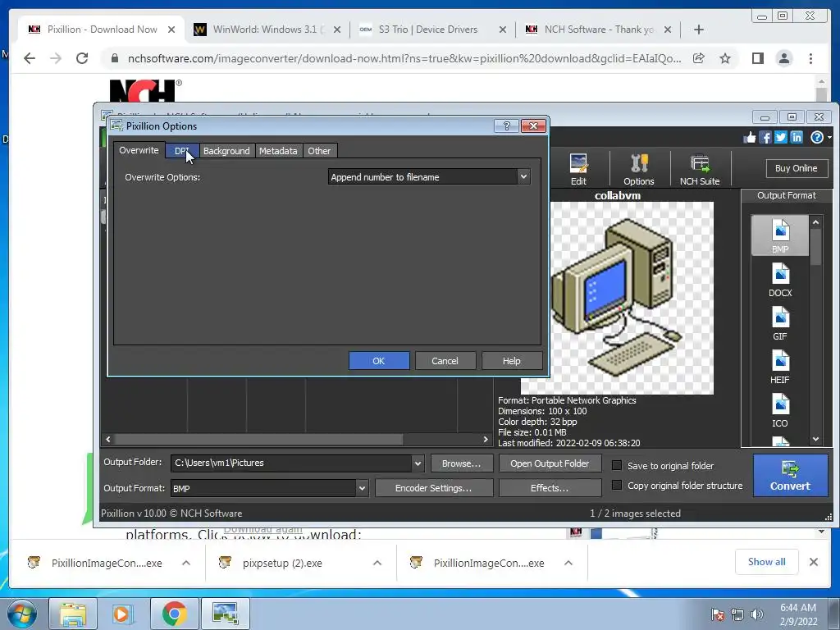Expand the Overwrite Options dropdown
This screenshot has width=840, height=630.
click(x=523, y=177)
